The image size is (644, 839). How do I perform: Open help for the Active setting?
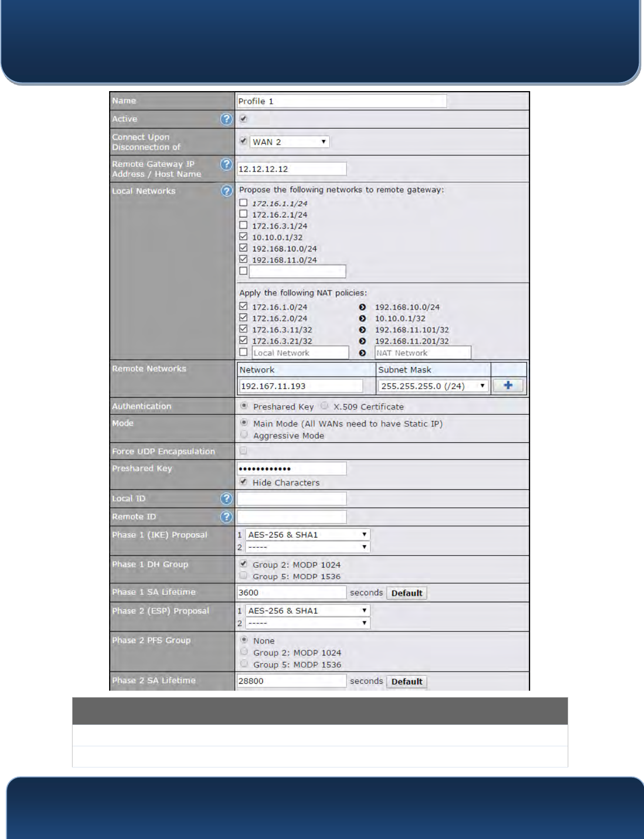click(226, 119)
